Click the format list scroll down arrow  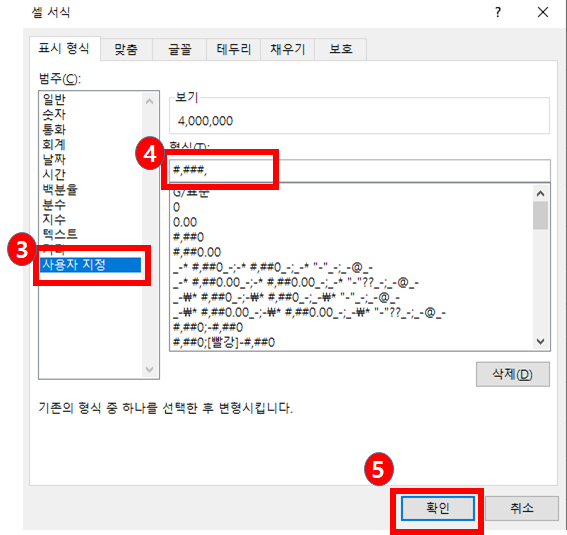point(541,341)
